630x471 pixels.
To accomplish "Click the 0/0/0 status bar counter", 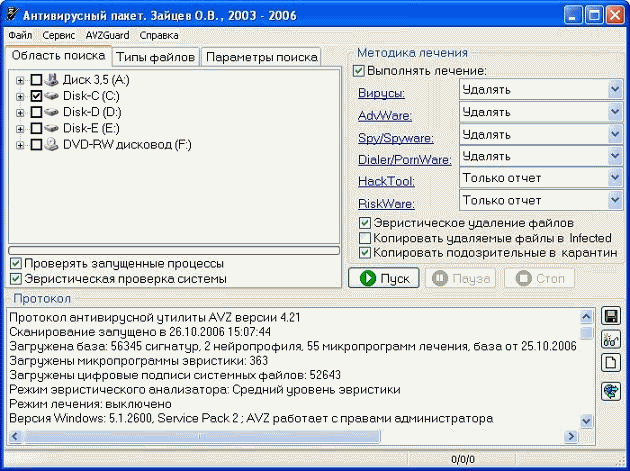I will tap(463, 459).
